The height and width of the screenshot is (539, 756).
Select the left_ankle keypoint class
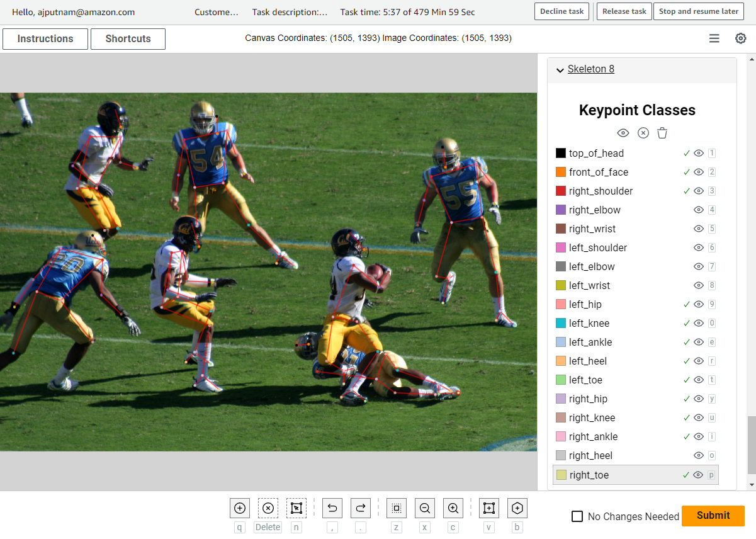[590, 342]
